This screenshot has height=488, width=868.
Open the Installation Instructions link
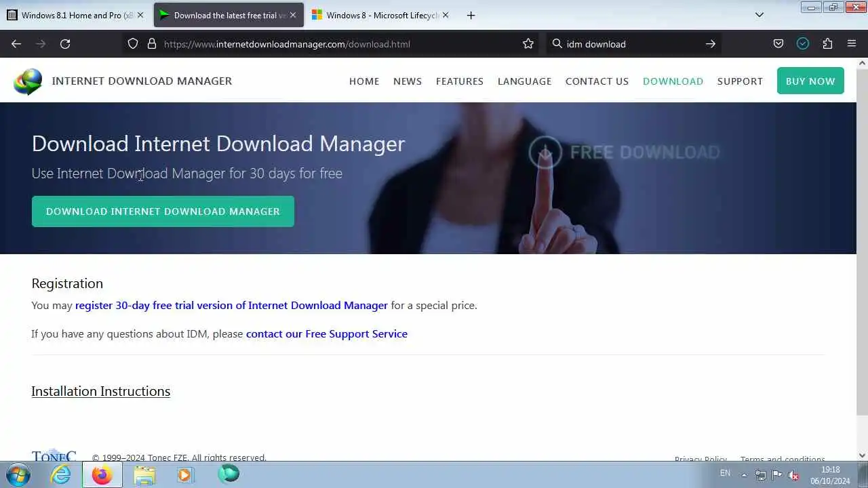(x=100, y=391)
